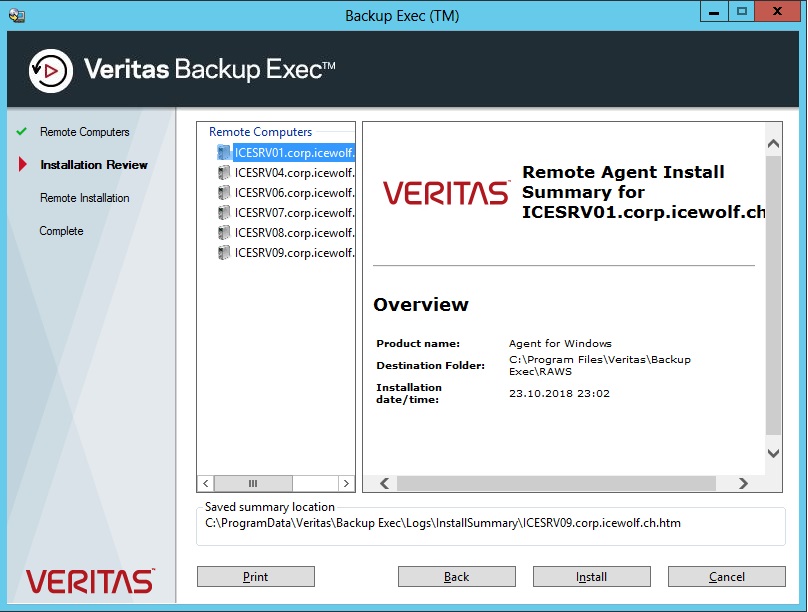Screen dimensions: 808x612
Task: Click the server icon next to ICESRV06
Action: 224,192
